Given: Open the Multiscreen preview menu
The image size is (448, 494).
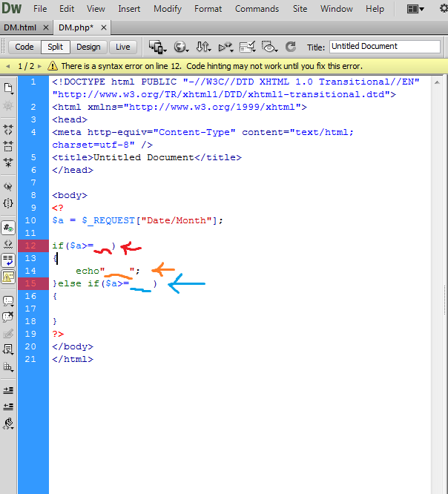Looking at the screenshot, I should point(157,47).
